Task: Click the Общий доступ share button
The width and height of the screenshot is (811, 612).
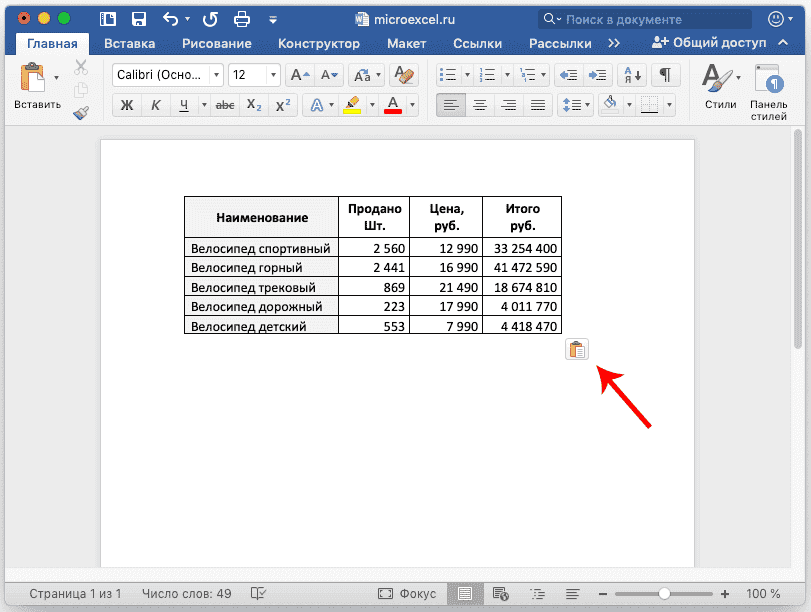Action: (709, 43)
